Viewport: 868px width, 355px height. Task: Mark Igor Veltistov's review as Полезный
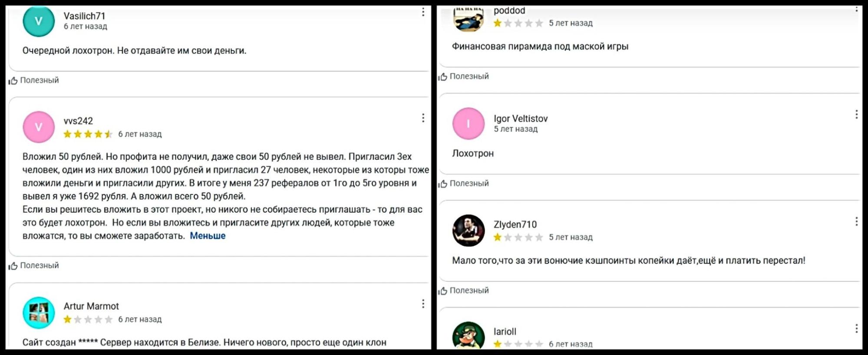[464, 184]
